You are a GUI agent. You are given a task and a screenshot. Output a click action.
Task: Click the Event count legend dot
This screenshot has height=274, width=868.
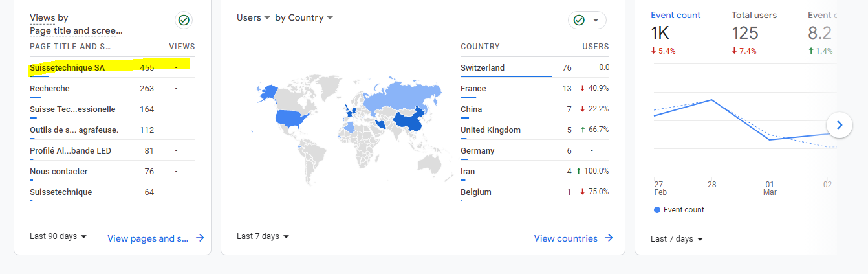point(658,210)
